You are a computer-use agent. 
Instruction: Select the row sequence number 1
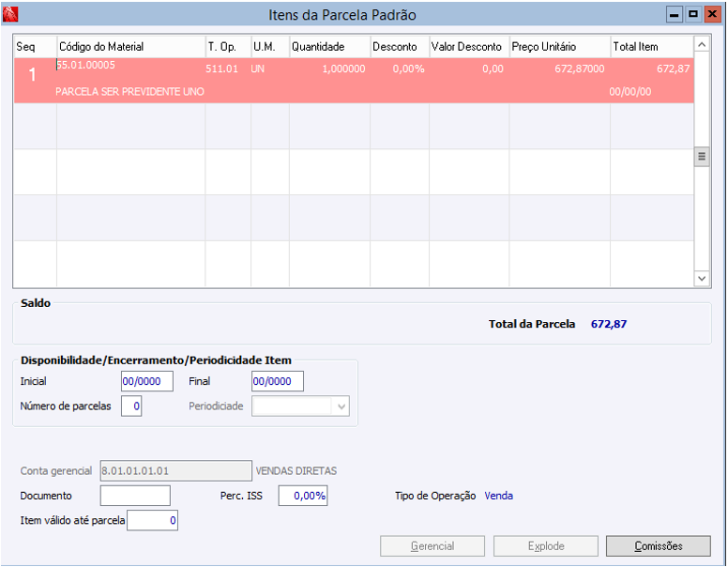coord(33,75)
